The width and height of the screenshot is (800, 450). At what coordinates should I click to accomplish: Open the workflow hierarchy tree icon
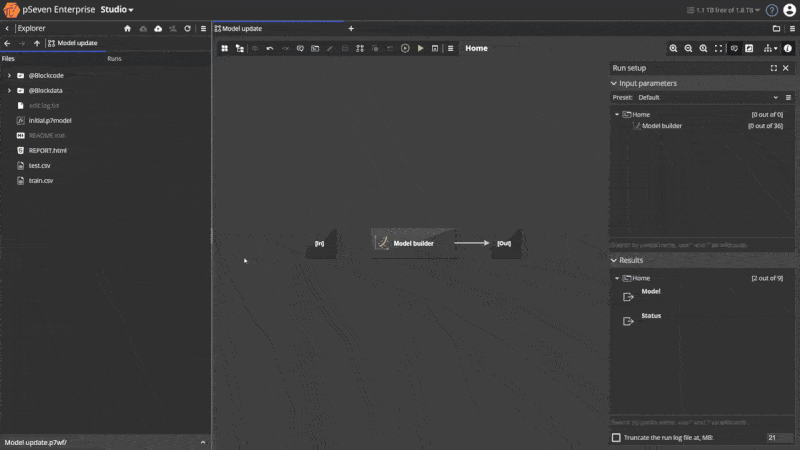coord(239,48)
